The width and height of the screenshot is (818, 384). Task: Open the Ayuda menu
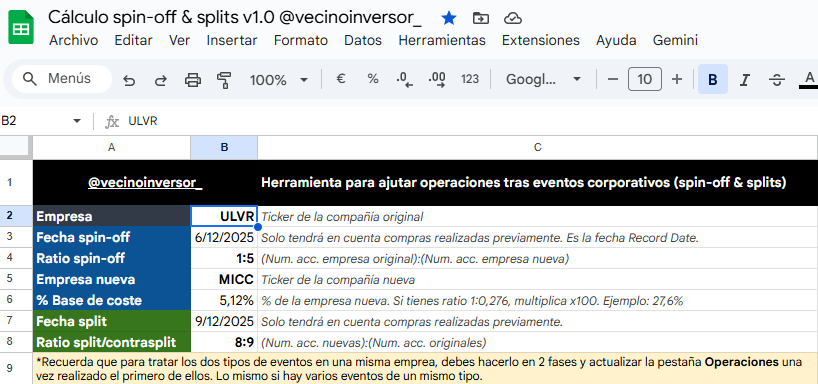[616, 40]
